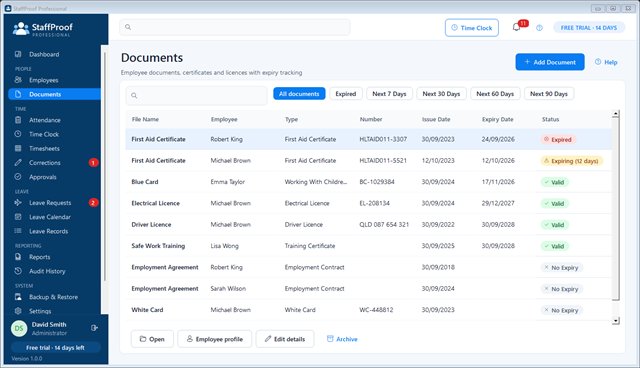The width and height of the screenshot is (640, 368).
Task: Select the Safe Work Training row
Action: tap(369, 246)
